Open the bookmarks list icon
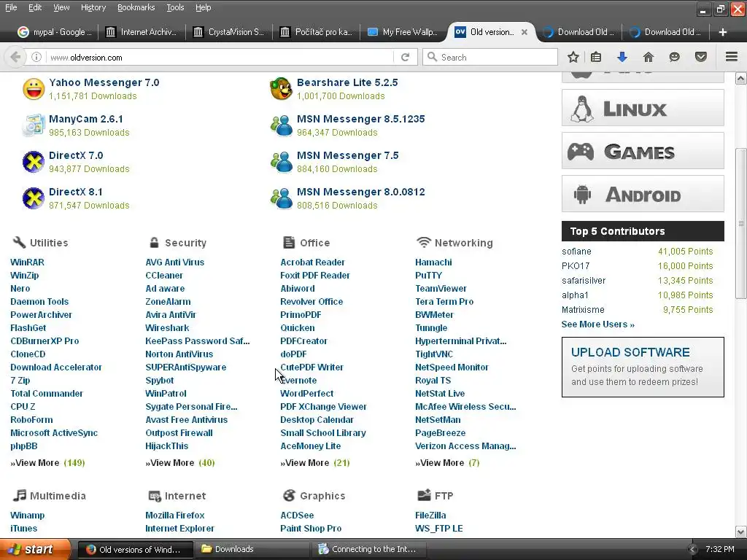 click(x=596, y=57)
